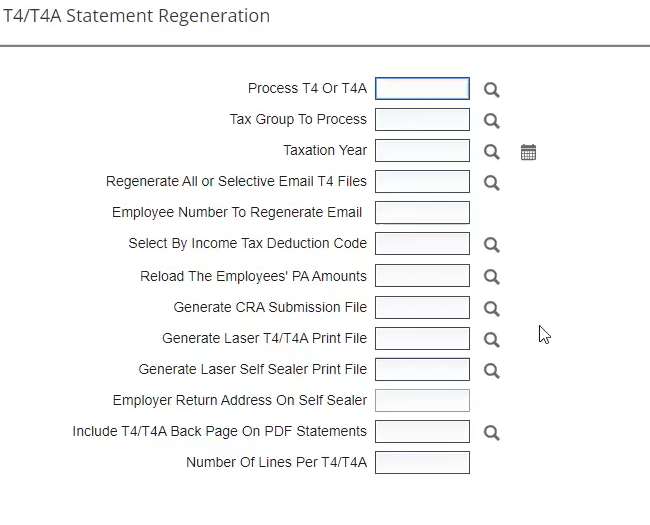Image resolution: width=650 pixels, height=525 pixels.
Task: Click the Taxation Year magnifier icon
Action: (x=491, y=152)
